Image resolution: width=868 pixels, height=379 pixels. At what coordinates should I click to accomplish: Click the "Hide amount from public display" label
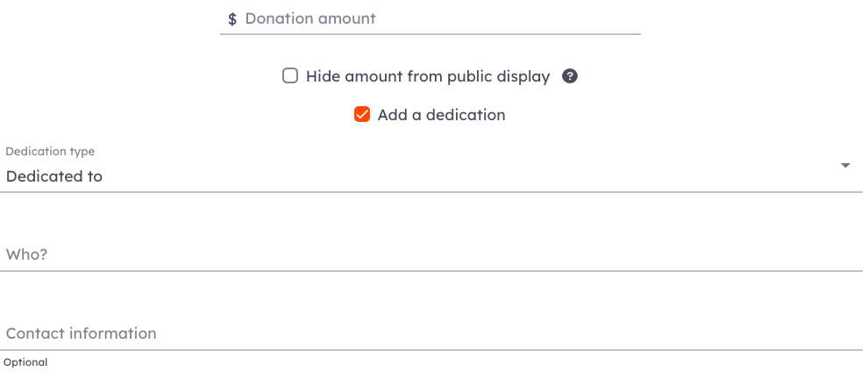428,76
